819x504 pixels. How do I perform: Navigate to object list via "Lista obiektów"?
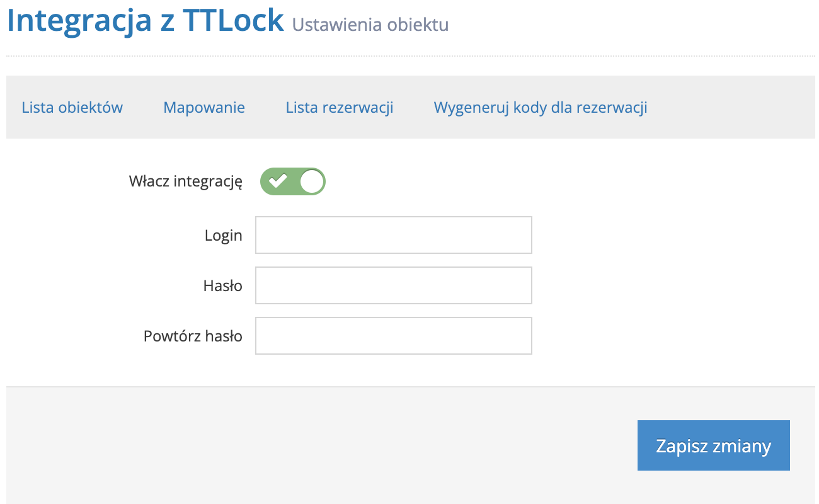(x=72, y=107)
